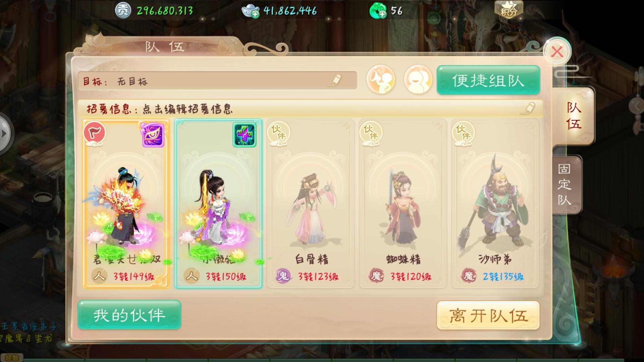
Task: Expand the left side panel arrow
Action: coord(4,133)
